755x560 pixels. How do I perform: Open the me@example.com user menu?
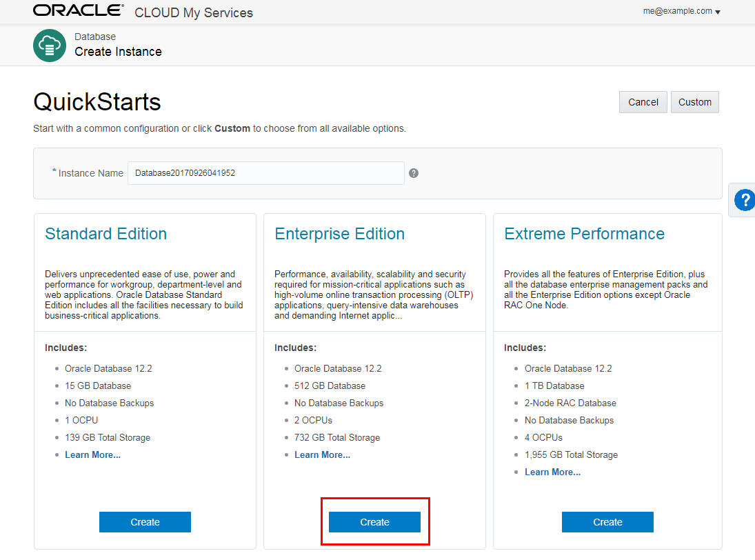681,12
